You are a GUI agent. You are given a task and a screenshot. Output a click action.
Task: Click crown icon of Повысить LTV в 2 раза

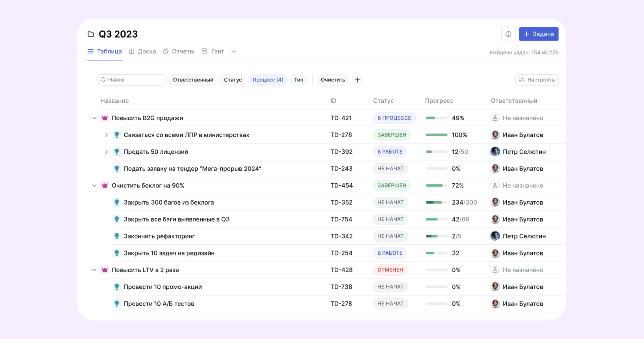coord(105,270)
